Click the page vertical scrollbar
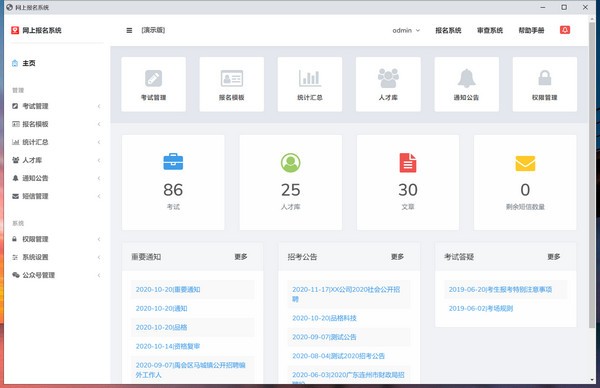 coord(593,174)
